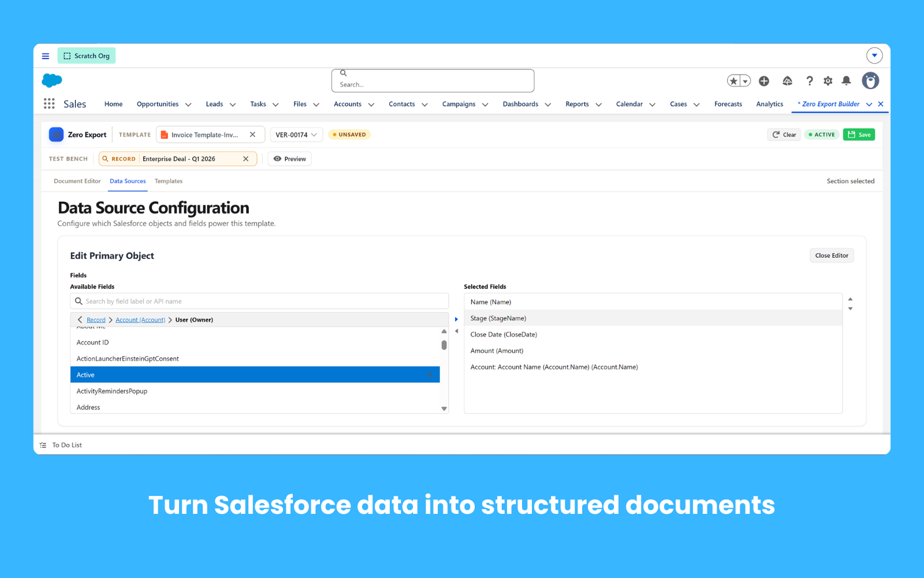Expand the Favorites list dropdown arrow
Viewport: 924px width, 578px height.
746,81
